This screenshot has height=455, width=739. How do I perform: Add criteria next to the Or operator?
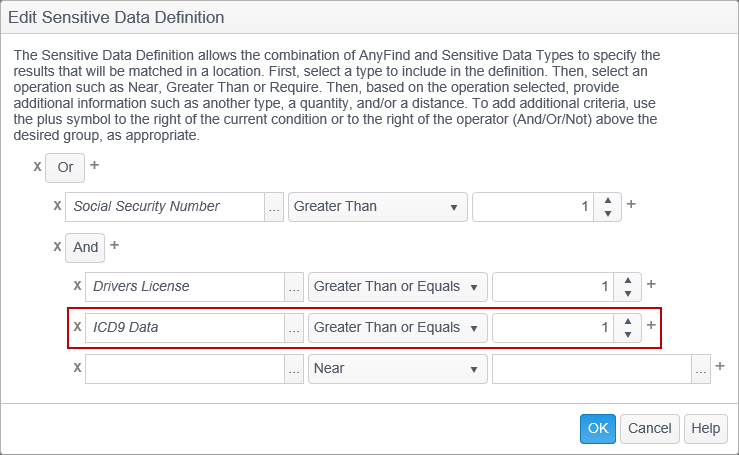click(95, 165)
